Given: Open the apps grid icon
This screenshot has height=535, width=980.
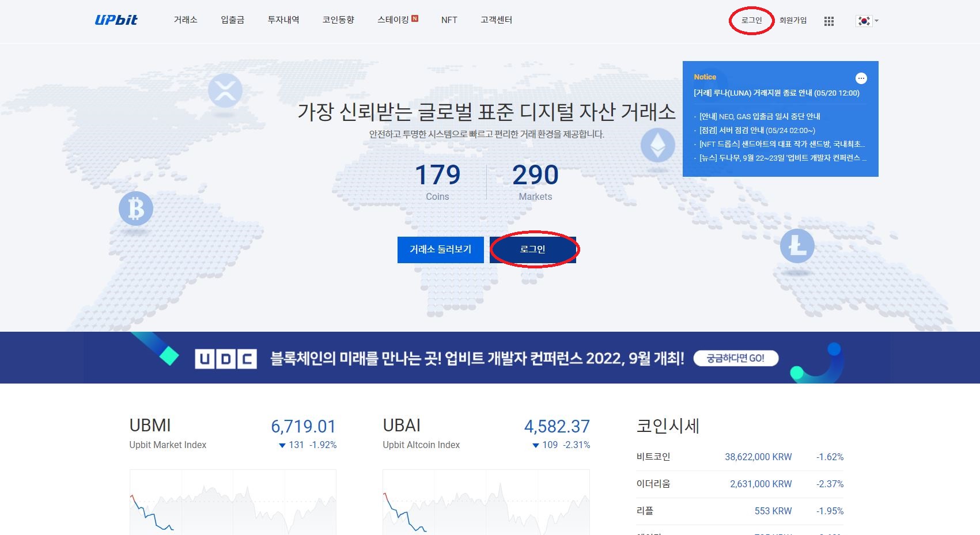Looking at the screenshot, I should [x=829, y=21].
